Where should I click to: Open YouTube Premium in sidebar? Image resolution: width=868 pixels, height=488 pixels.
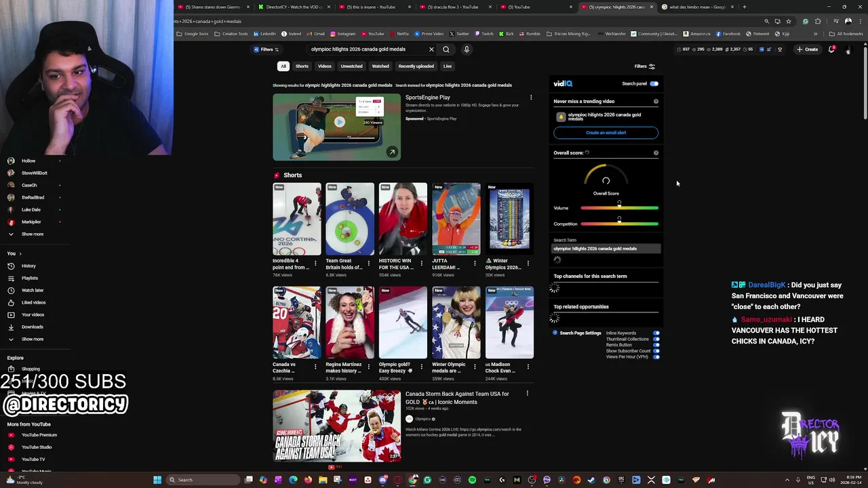pyautogui.click(x=33, y=435)
